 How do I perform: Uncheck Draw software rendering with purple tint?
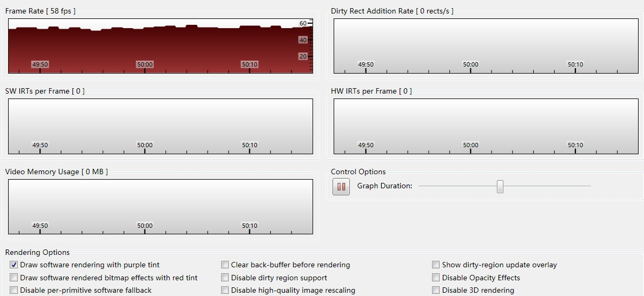[x=14, y=265]
